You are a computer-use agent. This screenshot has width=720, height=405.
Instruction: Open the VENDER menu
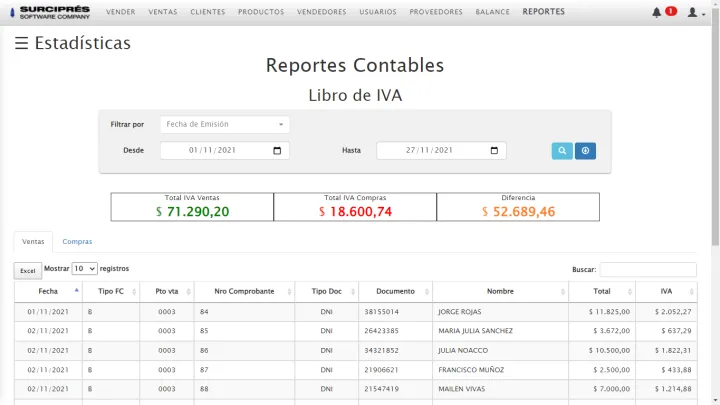(x=121, y=12)
